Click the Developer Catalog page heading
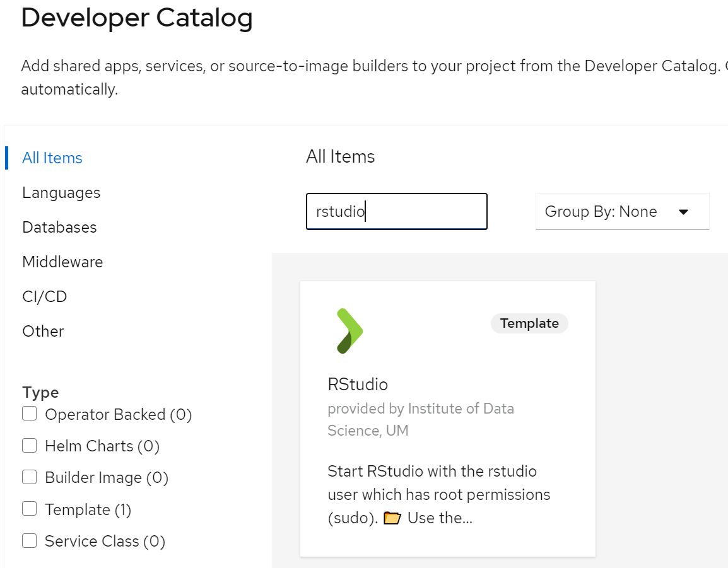Viewport: 728px width, 568px height. click(x=137, y=18)
